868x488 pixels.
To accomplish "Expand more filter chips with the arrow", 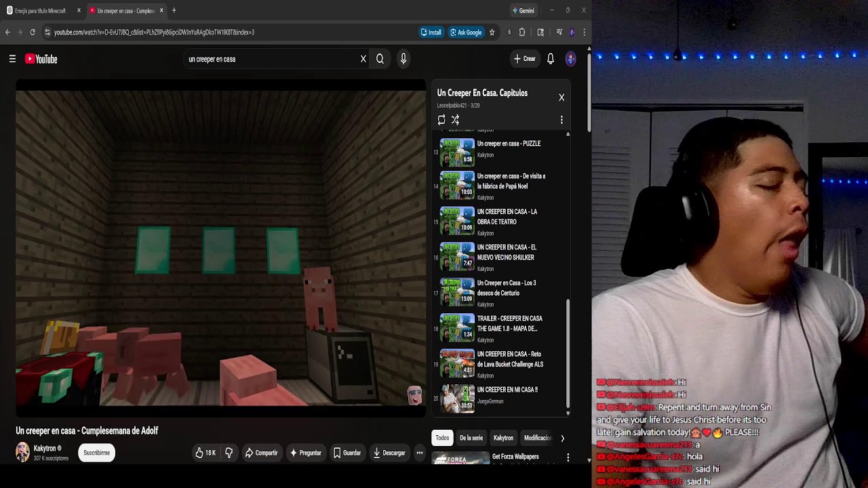I will pyautogui.click(x=562, y=439).
